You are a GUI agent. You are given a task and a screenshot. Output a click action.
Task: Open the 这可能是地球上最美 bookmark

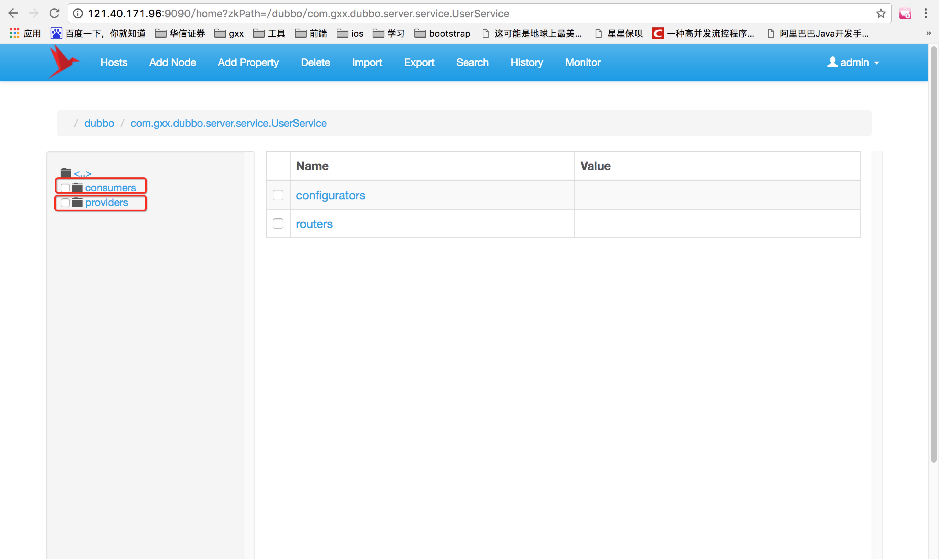[532, 34]
